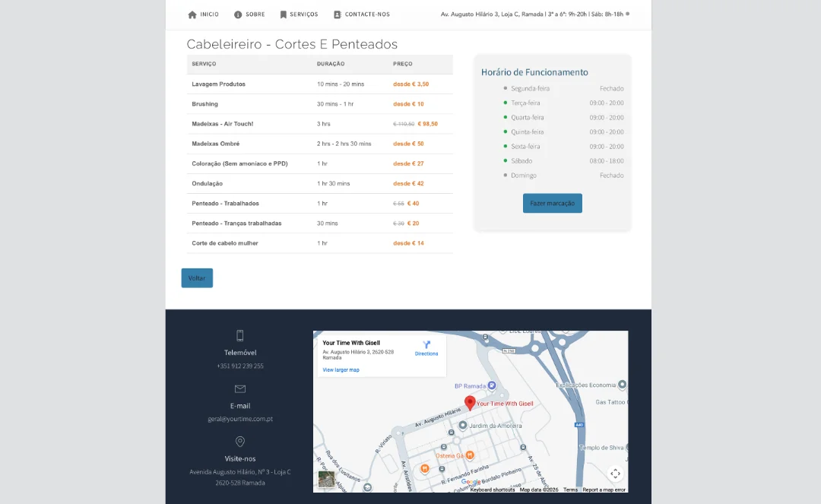Click the Report a map error link
821x504 pixels.
(x=604, y=490)
